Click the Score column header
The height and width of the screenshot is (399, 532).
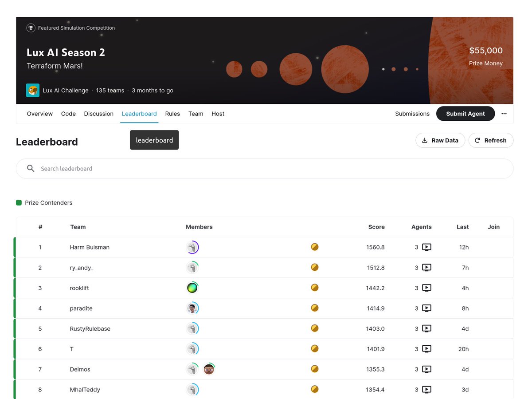[376, 227]
